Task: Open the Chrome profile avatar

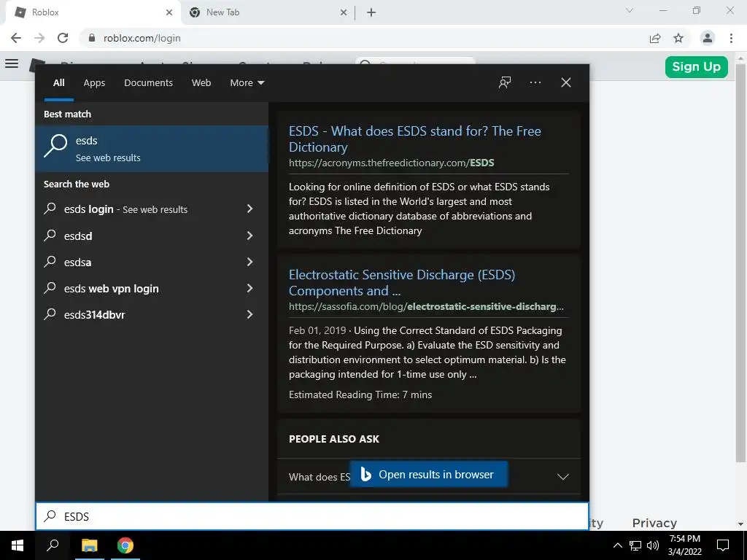Action: pyautogui.click(x=708, y=38)
